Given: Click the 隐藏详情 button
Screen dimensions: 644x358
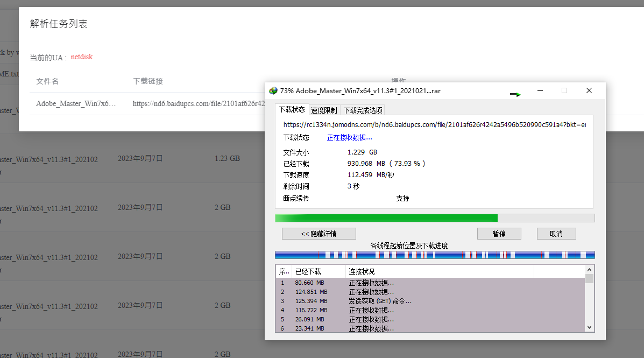Looking at the screenshot, I should [319, 234].
